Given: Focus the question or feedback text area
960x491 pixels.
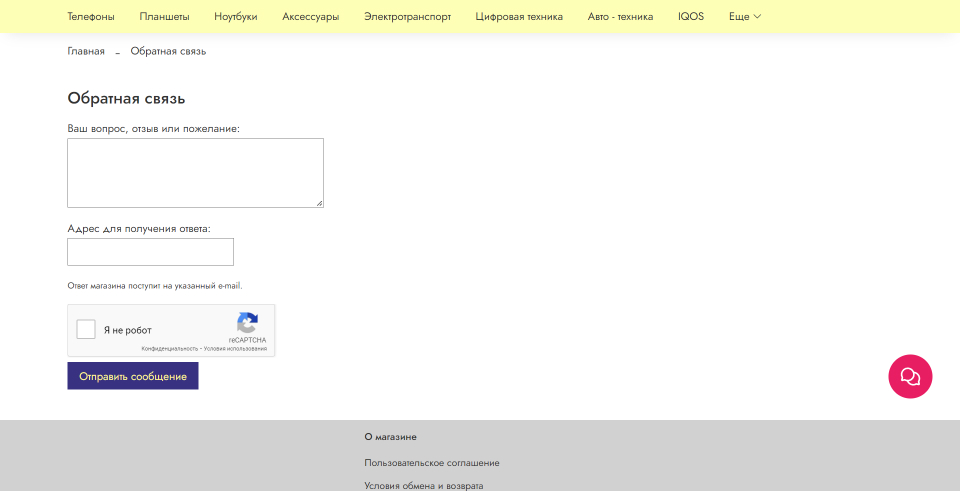Looking at the screenshot, I should pyautogui.click(x=195, y=173).
